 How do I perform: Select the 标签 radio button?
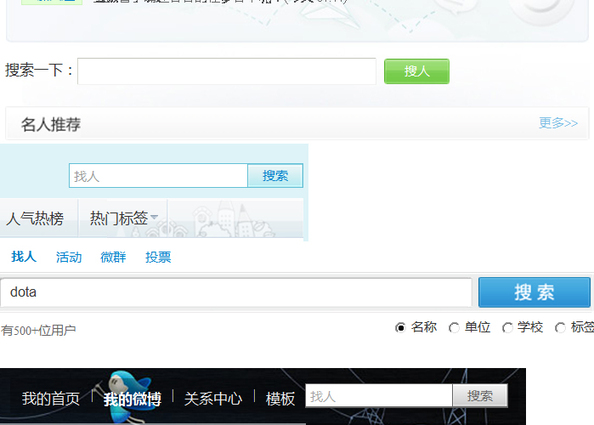click(560, 327)
